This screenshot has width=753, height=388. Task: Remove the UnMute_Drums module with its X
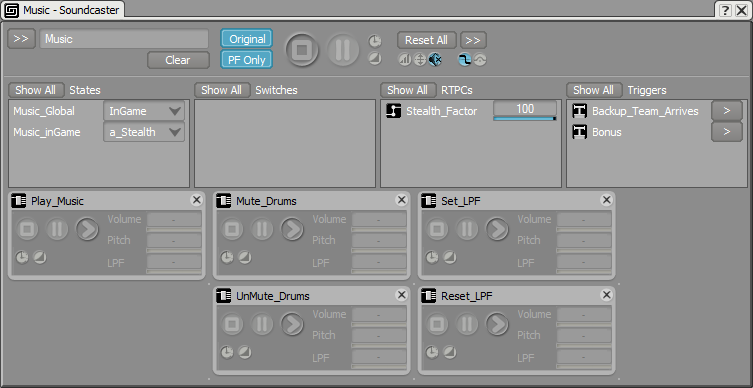[401, 295]
